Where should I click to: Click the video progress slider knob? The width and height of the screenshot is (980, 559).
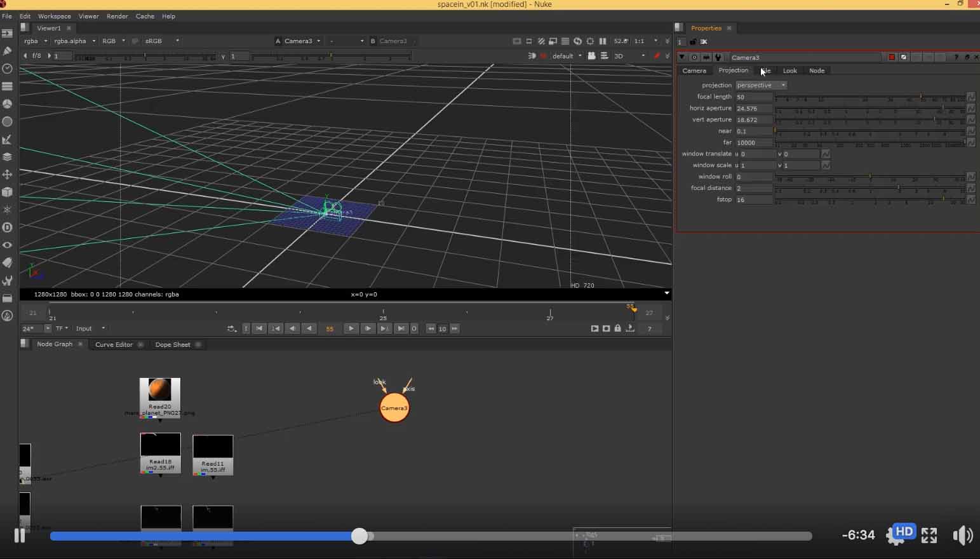[x=359, y=536]
